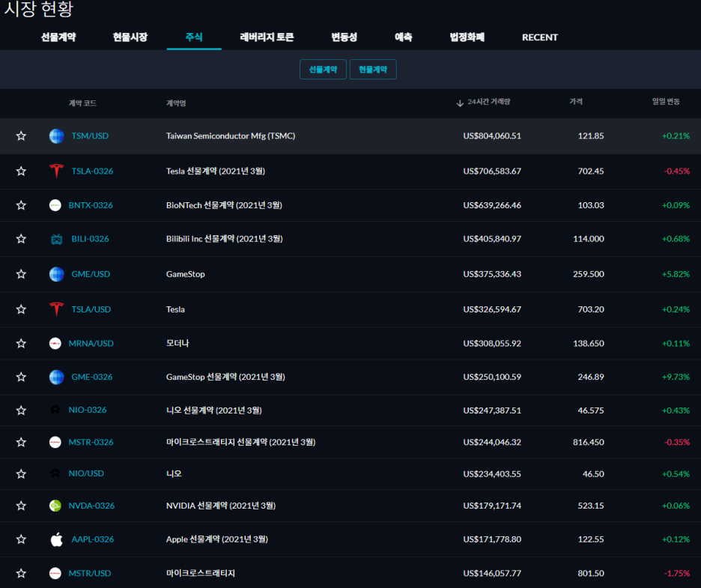Click the GME/USD globe icon
The image size is (701, 588).
coord(56,274)
